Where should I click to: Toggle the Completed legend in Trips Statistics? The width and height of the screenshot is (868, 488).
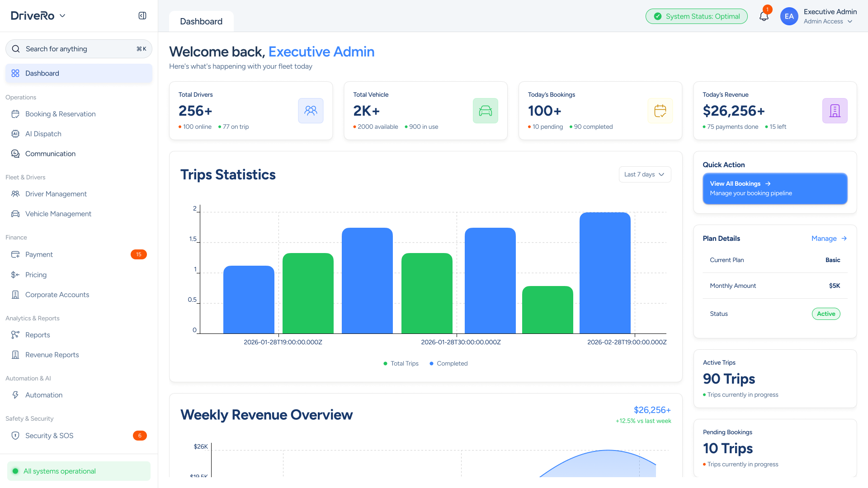click(448, 363)
